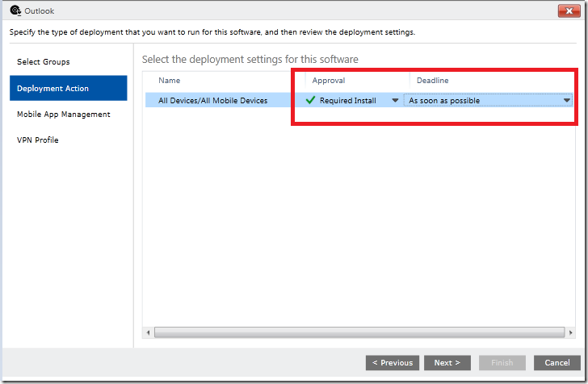
Task: Switch to the VPN Profile step
Action: [x=37, y=140]
